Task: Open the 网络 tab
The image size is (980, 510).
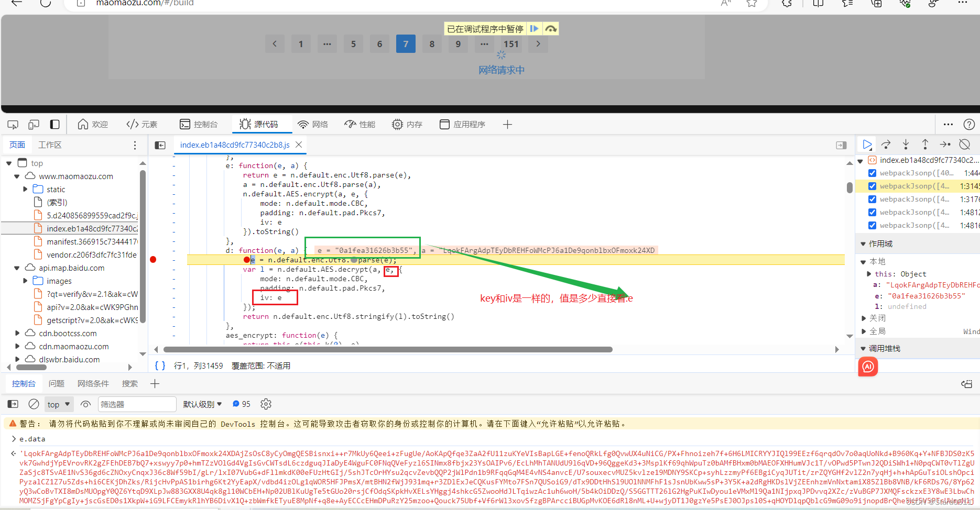Action: click(313, 125)
